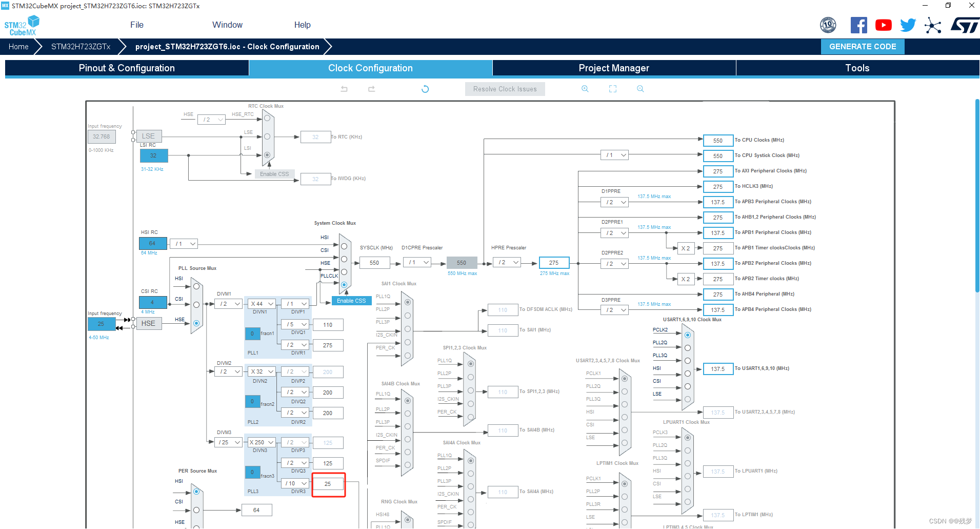The image size is (980, 529).
Task: Select HSI in PLL Source Mux
Action: point(196,286)
